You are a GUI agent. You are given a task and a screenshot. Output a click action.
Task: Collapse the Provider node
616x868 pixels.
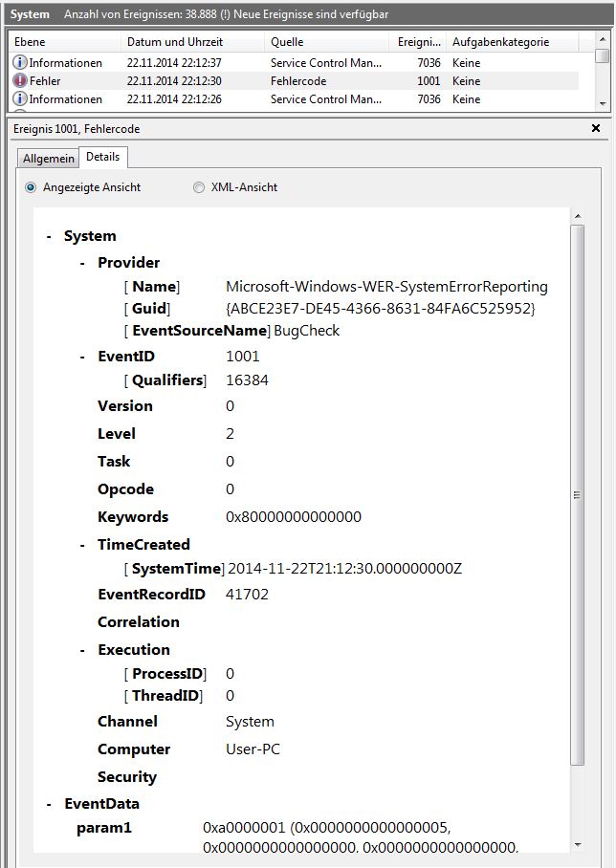[x=83, y=263]
